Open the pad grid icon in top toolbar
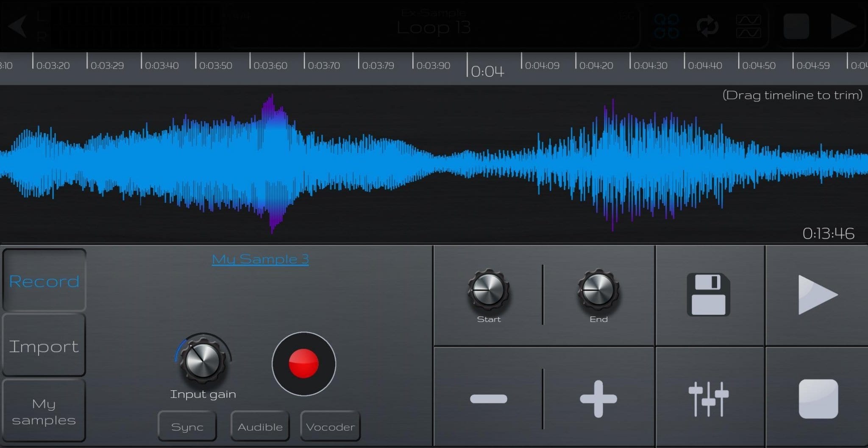The width and height of the screenshot is (868, 448). (x=666, y=26)
